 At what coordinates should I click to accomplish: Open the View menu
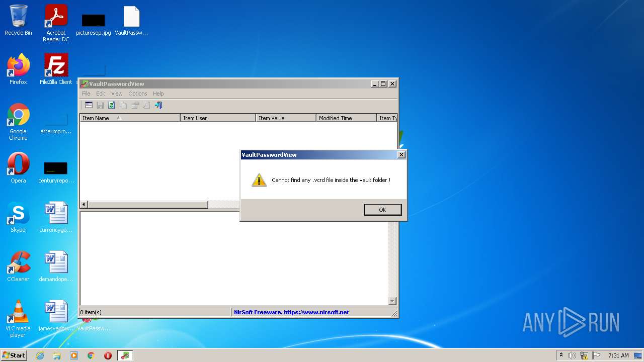tap(117, 94)
